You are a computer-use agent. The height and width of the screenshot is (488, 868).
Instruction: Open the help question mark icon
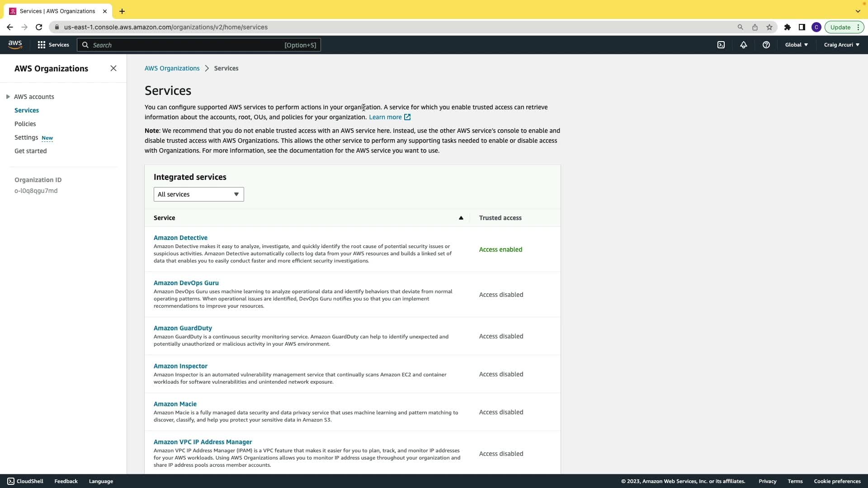pos(766,45)
